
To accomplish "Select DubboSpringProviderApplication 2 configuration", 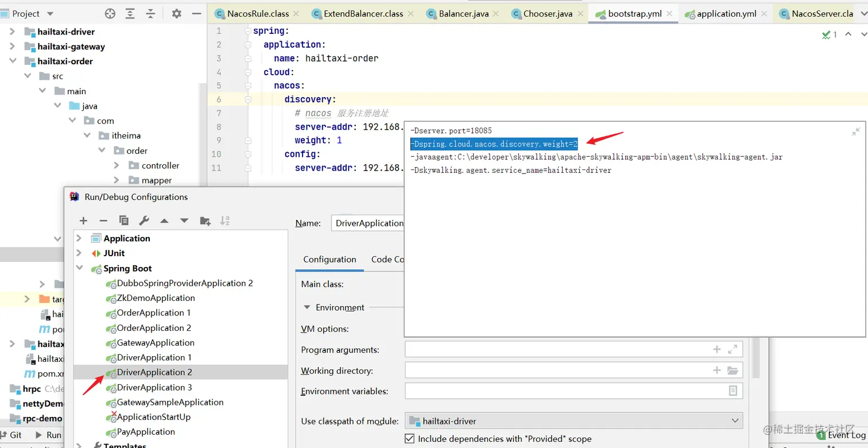I will pyautogui.click(x=185, y=283).
